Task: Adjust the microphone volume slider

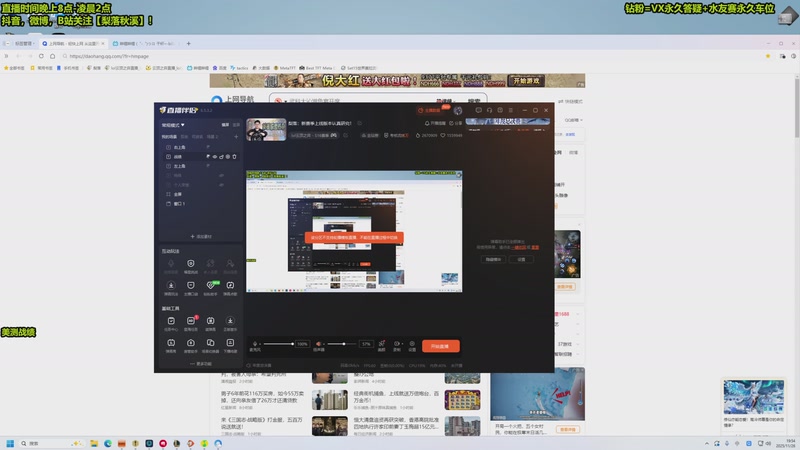Action: click(x=279, y=344)
